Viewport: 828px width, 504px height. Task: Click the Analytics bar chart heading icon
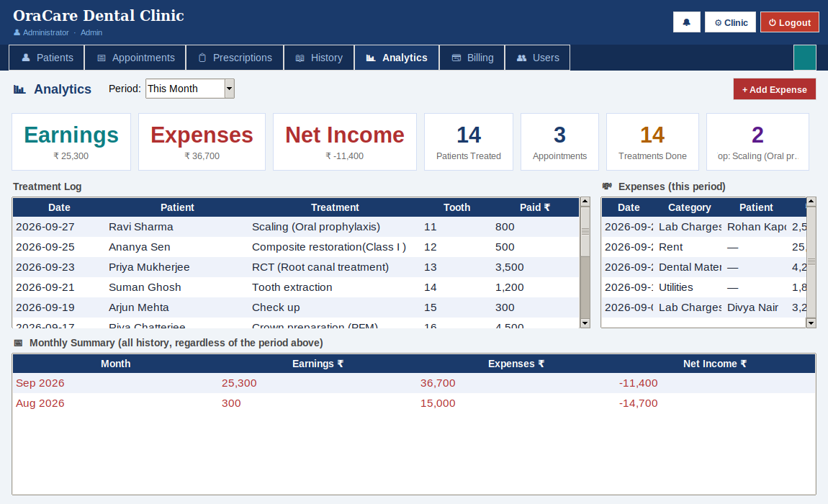(x=19, y=89)
